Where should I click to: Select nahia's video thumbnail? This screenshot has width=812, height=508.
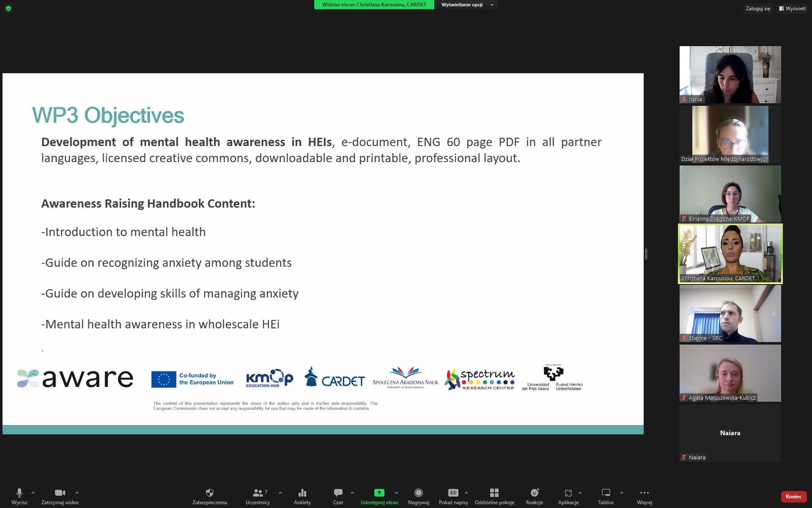(730, 75)
